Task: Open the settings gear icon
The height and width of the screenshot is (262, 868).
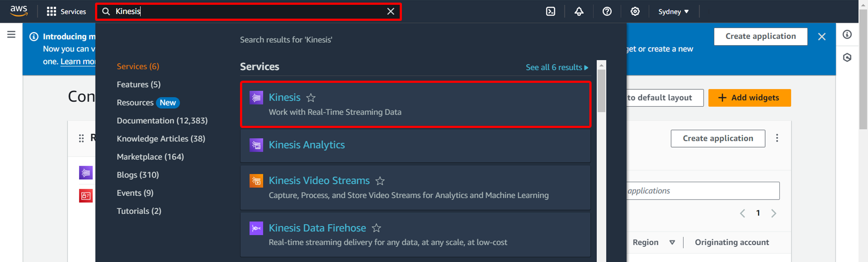Action: [x=635, y=12]
